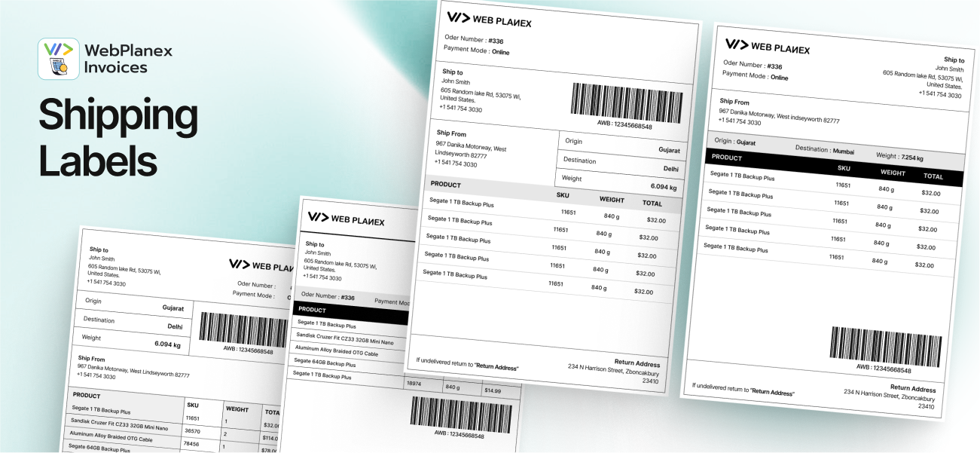Viewport: 980px width, 453px height.
Task: Click the "Return Address" heading on the center label
Action: pyautogui.click(x=637, y=363)
